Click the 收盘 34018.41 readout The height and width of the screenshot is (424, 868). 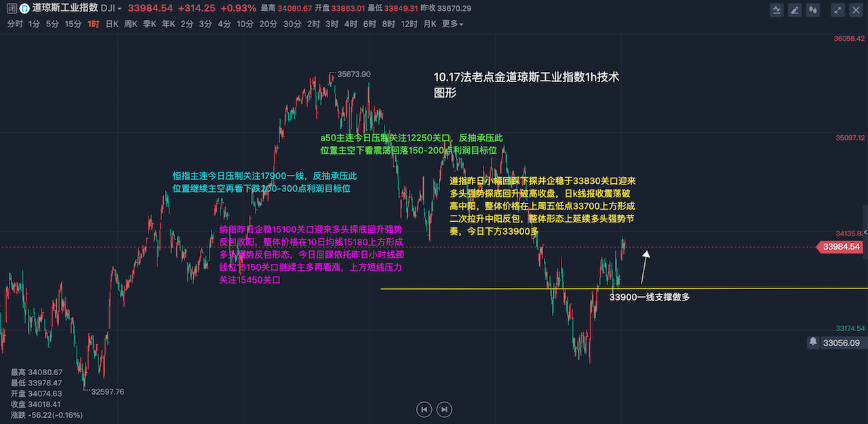coord(36,404)
